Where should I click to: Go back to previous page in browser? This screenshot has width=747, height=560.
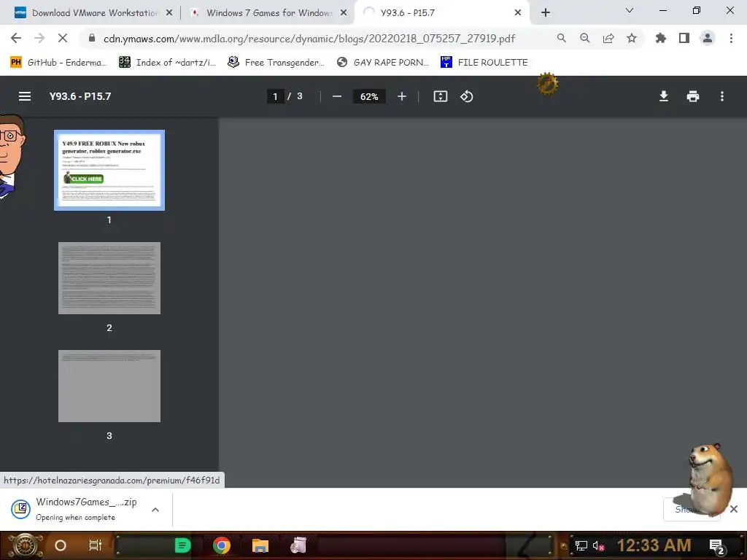16,38
